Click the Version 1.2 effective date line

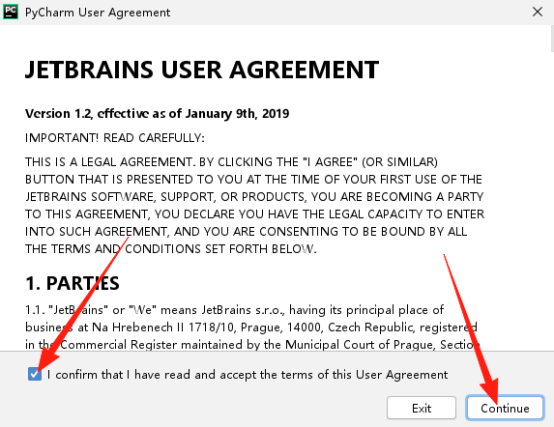[157, 114]
